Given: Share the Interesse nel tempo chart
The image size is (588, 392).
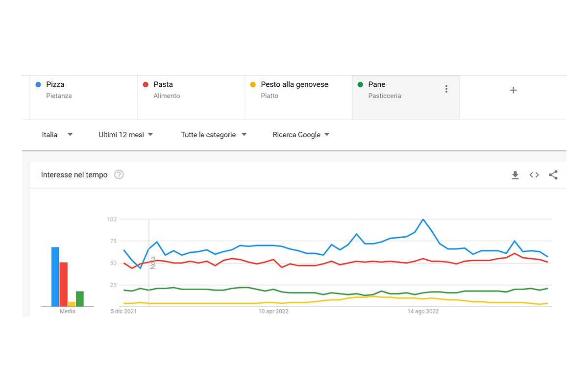Looking at the screenshot, I should click(553, 175).
